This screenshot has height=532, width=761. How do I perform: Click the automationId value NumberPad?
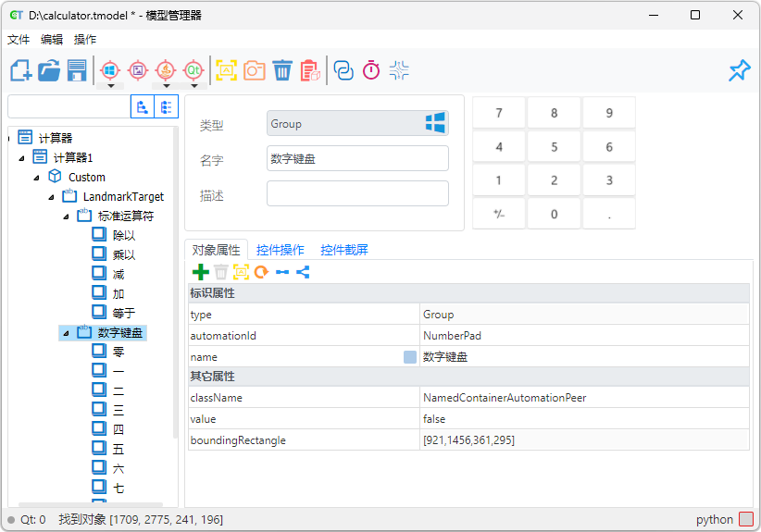click(x=584, y=336)
